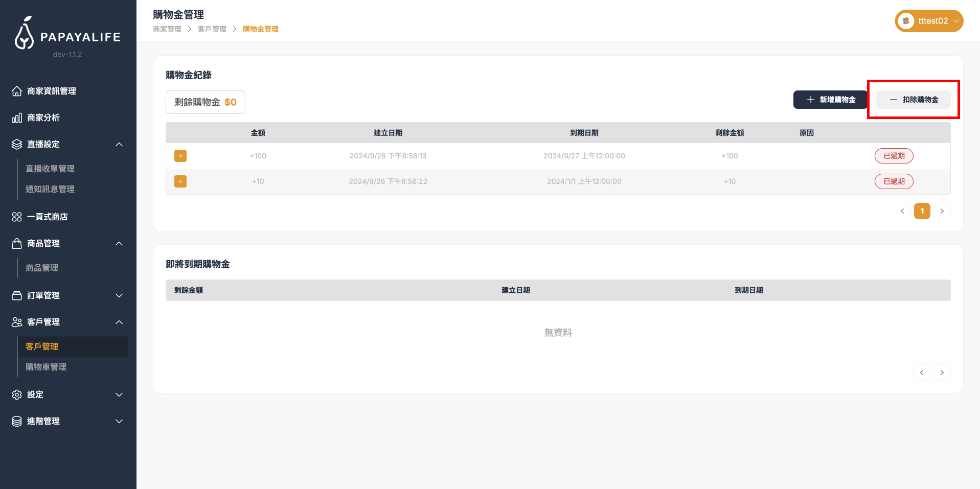Click the 扣除購物金 button
This screenshot has width=980, height=489.
click(913, 100)
